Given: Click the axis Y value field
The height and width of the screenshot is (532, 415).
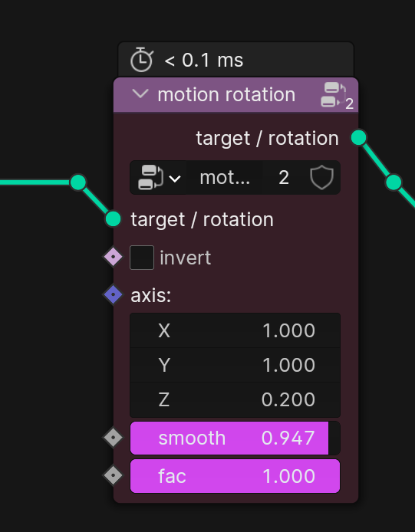Looking at the screenshot, I should click(x=235, y=365).
